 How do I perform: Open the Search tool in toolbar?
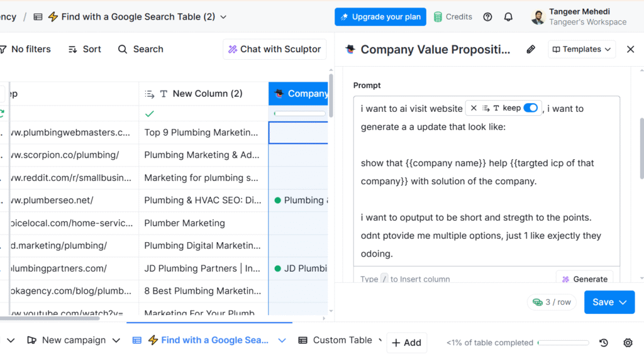pyautogui.click(x=140, y=49)
